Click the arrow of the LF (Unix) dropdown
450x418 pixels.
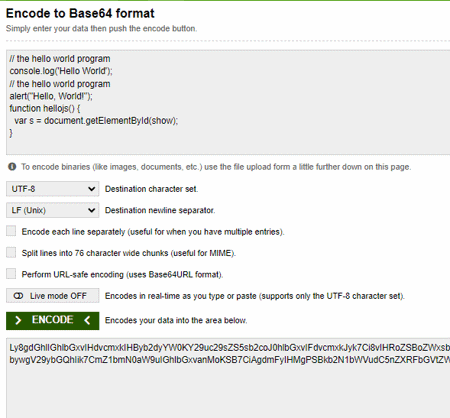tap(91, 210)
